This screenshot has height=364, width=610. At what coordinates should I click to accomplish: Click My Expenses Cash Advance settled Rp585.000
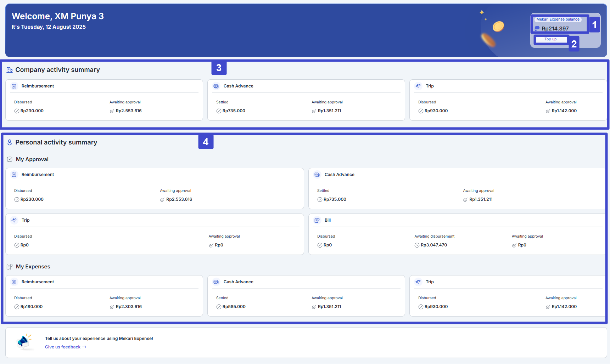coord(234,307)
